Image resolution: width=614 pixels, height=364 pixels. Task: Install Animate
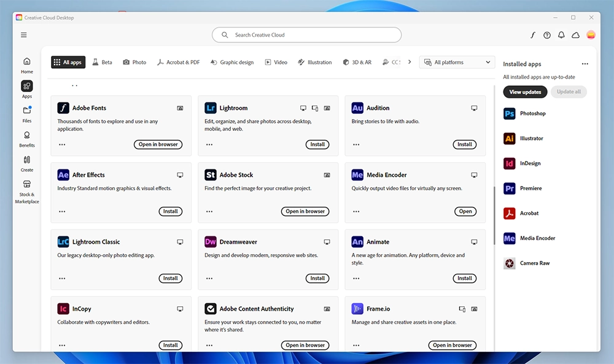click(465, 278)
